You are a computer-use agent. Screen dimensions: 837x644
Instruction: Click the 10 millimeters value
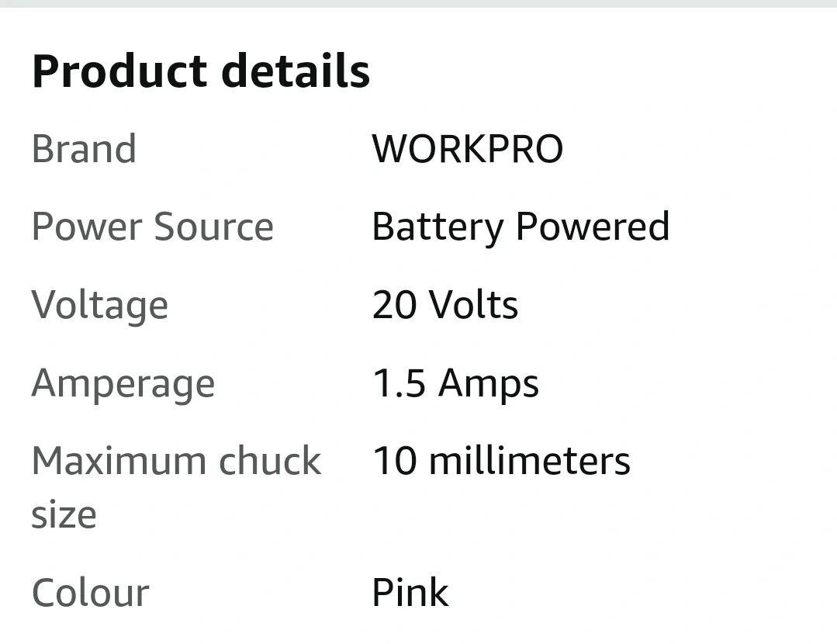[x=501, y=460]
